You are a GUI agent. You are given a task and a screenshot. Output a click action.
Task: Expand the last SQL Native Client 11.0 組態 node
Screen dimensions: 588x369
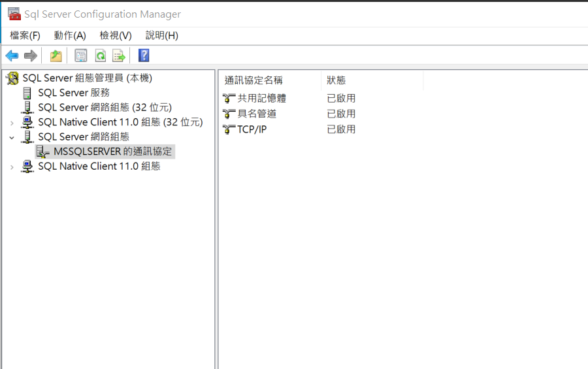pos(12,167)
